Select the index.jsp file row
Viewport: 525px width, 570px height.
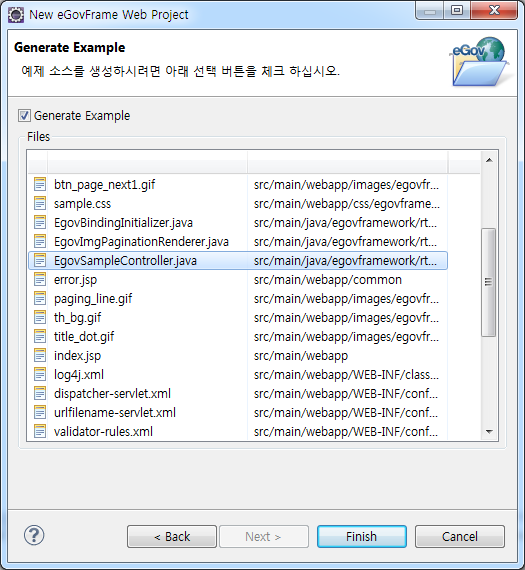(238, 355)
